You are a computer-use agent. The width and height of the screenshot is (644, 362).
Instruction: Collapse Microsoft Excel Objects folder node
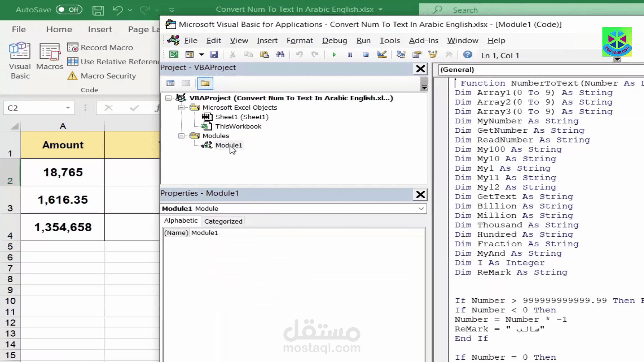point(181,108)
